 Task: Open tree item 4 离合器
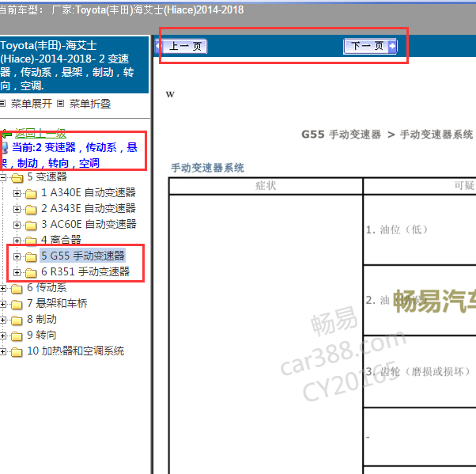click(x=61, y=240)
